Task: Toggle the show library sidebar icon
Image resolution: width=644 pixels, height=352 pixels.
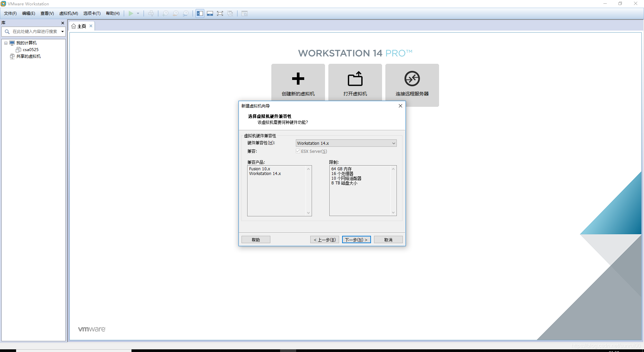Action: click(x=200, y=13)
